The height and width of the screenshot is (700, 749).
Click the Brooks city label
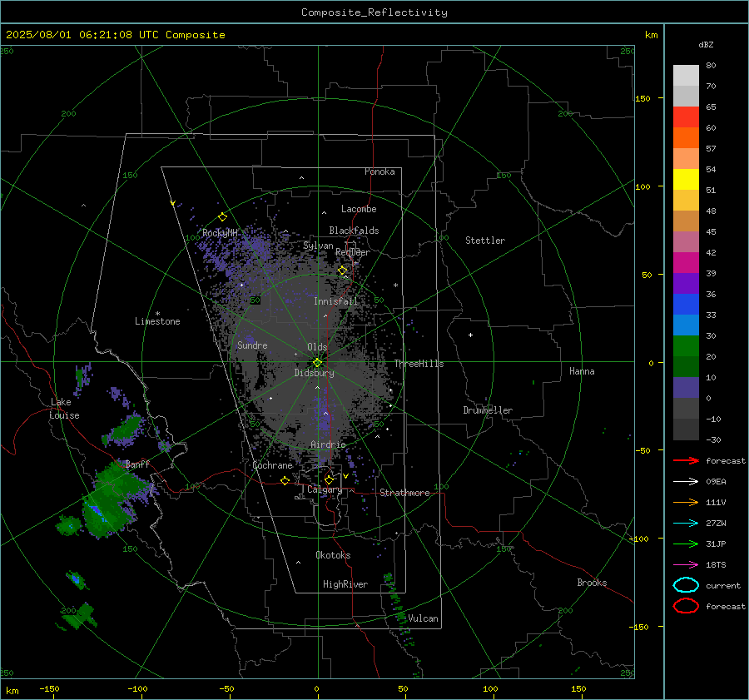point(592,583)
